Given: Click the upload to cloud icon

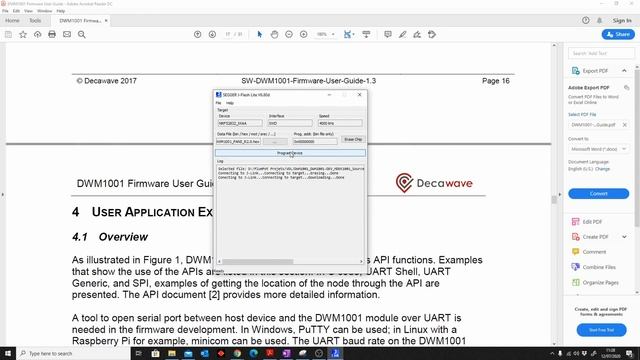Looking at the screenshot, I should 38,35.
